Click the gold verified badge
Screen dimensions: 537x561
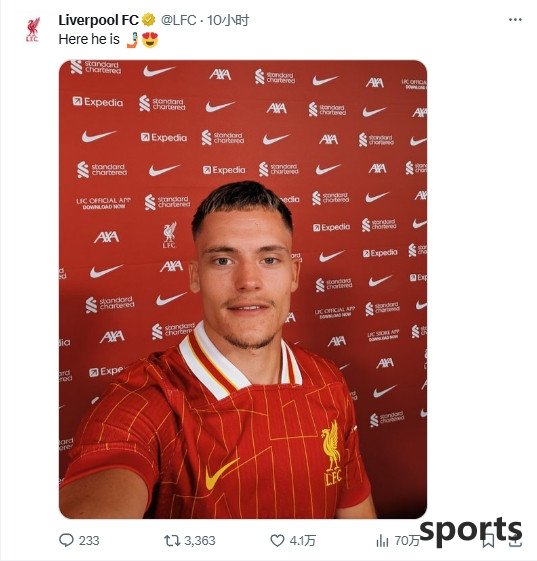[148, 20]
